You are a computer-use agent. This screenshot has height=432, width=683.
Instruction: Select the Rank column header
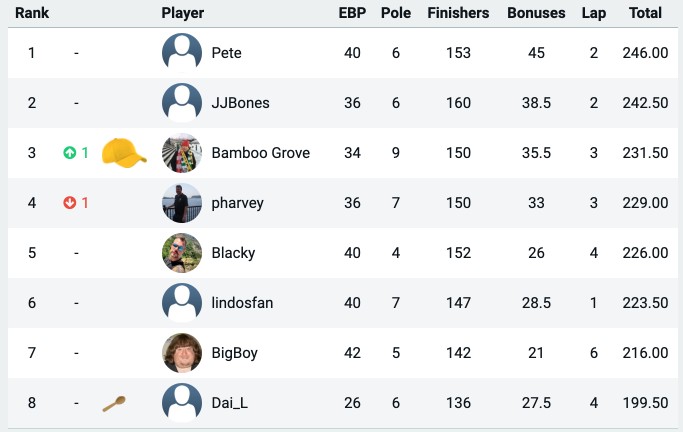pyautogui.click(x=32, y=13)
